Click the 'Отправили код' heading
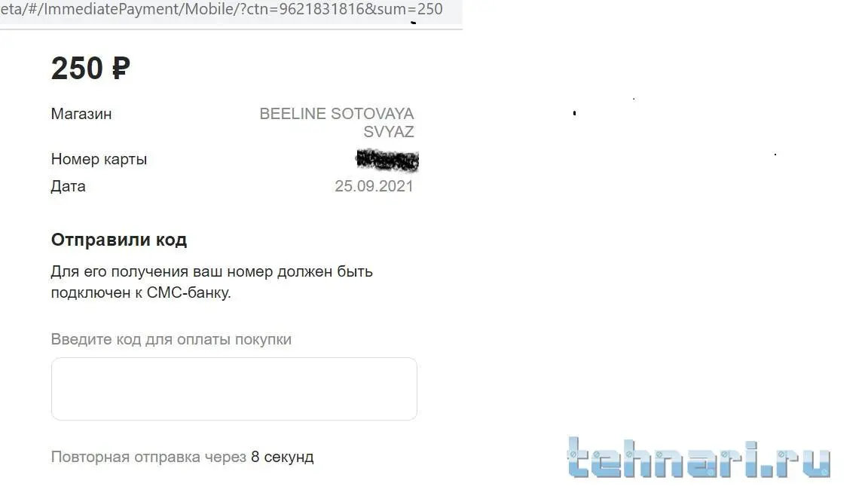Viewport: 868px width, 502px height. (119, 240)
